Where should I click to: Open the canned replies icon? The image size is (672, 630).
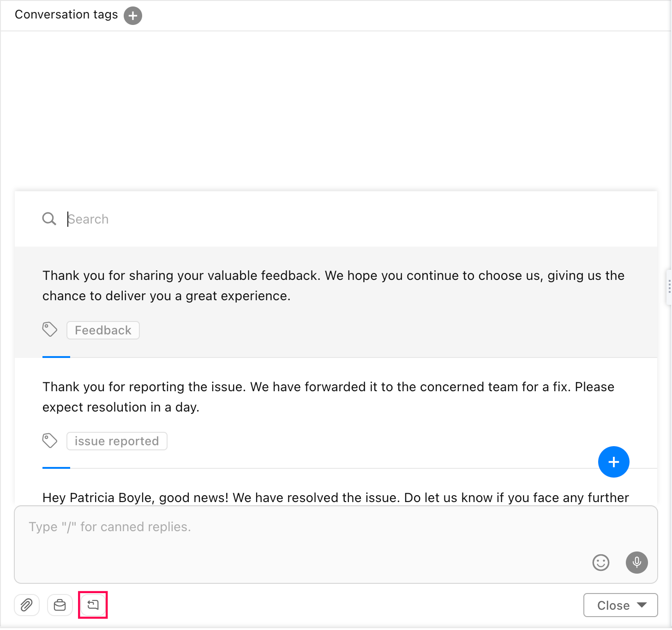point(93,605)
